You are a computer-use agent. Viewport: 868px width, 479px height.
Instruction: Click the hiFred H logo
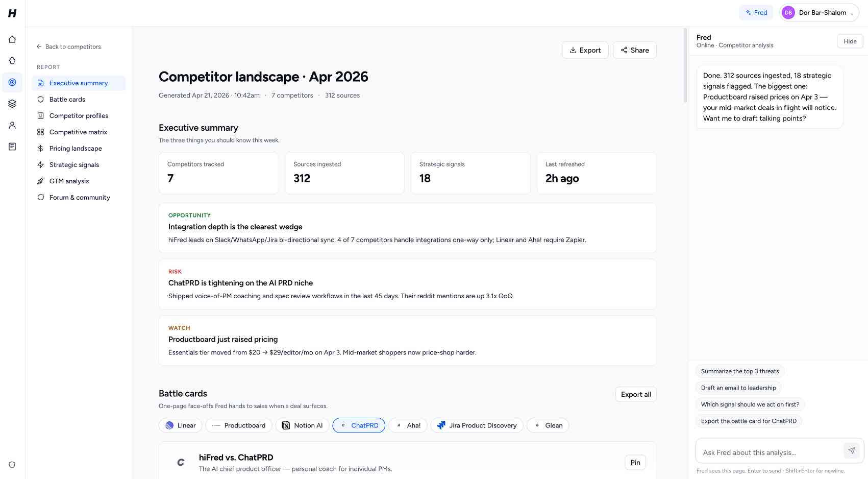(12, 13)
